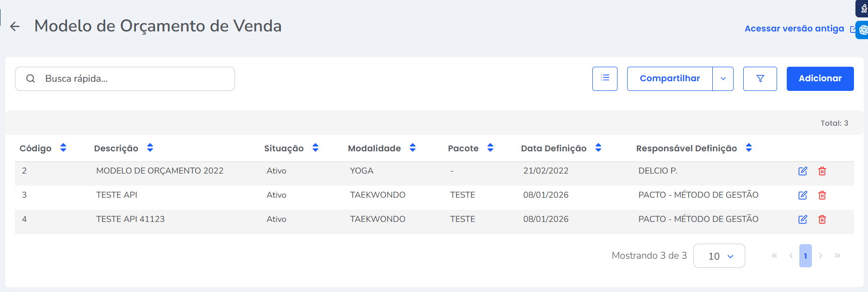
Task: Open the filter funnel button
Action: pyautogui.click(x=760, y=78)
